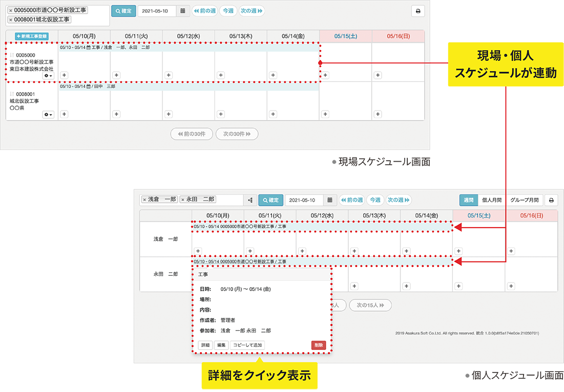Switch to 個人月間 view tab
This screenshot has width=564, height=392.
pyautogui.click(x=492, y=200)
